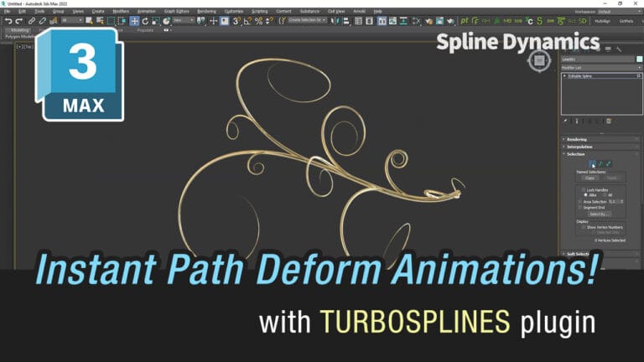Viewport: 644px width, 362px height.
Task: Click the Select By button
Action: tap(600, 215)
